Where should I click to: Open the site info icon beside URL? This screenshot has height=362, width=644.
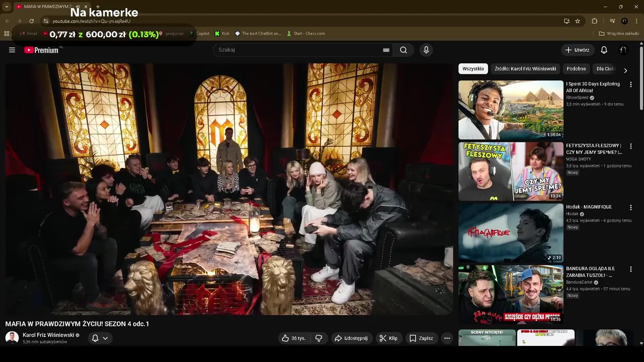(46, 21)
